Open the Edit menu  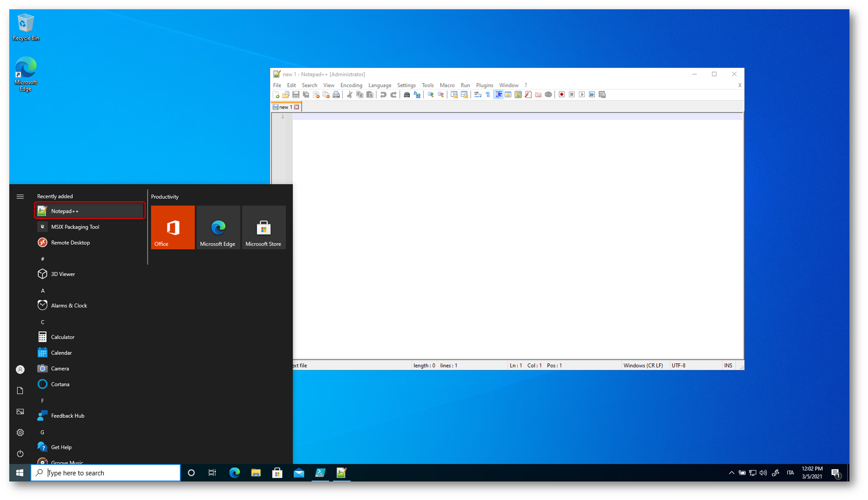pyautogui.click(x=292, y=85)
